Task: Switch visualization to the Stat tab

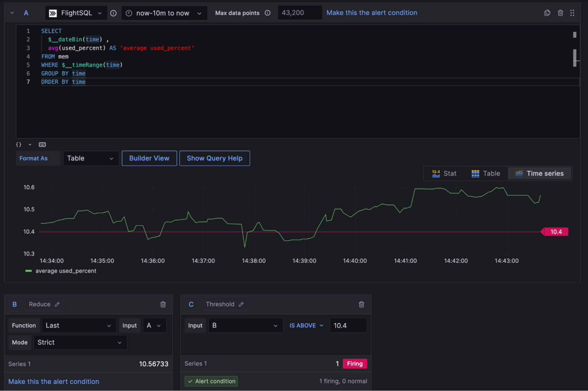Action: click(x=444, y=173)
